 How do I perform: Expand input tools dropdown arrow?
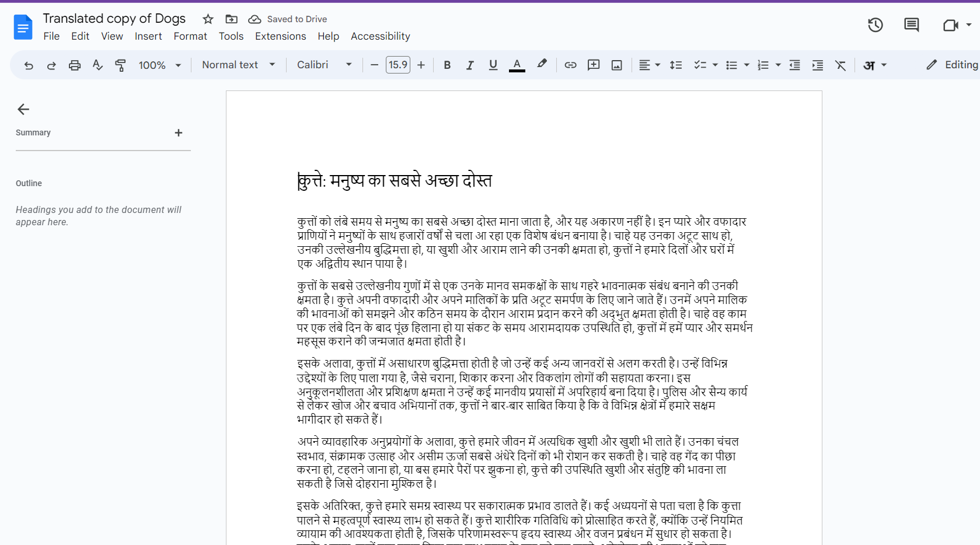click(884, 65)
